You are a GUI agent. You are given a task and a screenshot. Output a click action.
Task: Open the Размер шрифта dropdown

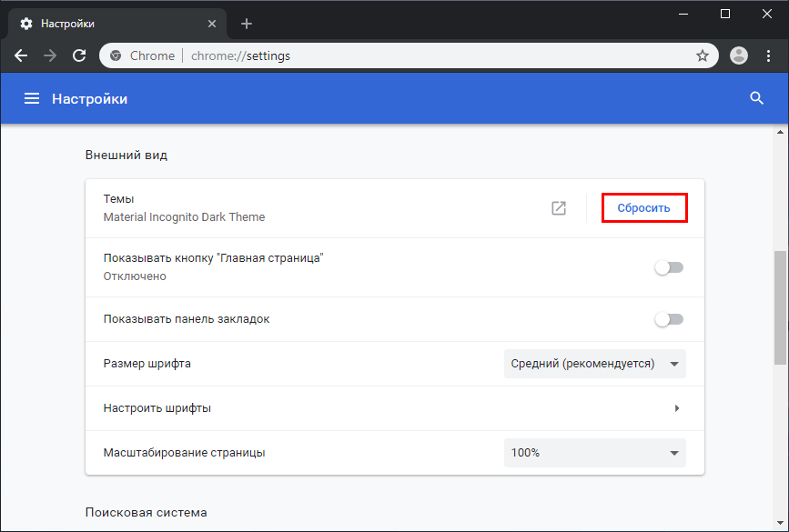tap(595, 363)
